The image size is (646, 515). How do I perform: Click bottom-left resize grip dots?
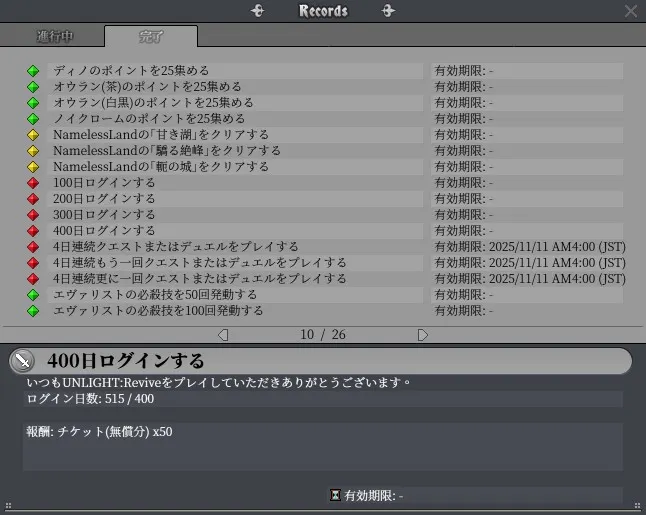(x=8, y=506)
